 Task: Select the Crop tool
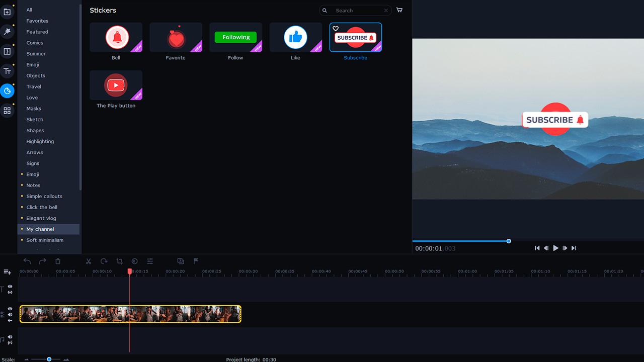119,261
